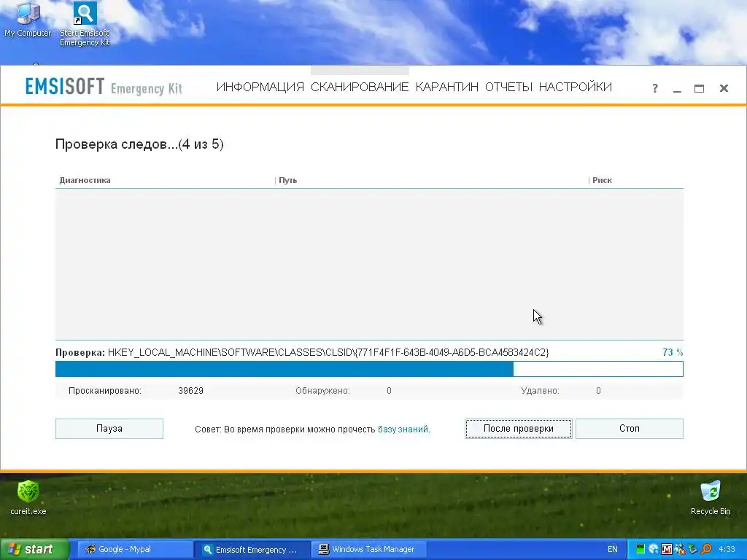Maximize the Emsisoft window
The height and width of the screenshot is (560, 747).
tap(699, 88)
